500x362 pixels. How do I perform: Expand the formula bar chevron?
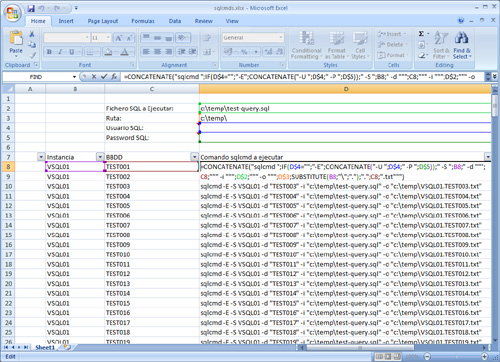[x=495, y=77]
